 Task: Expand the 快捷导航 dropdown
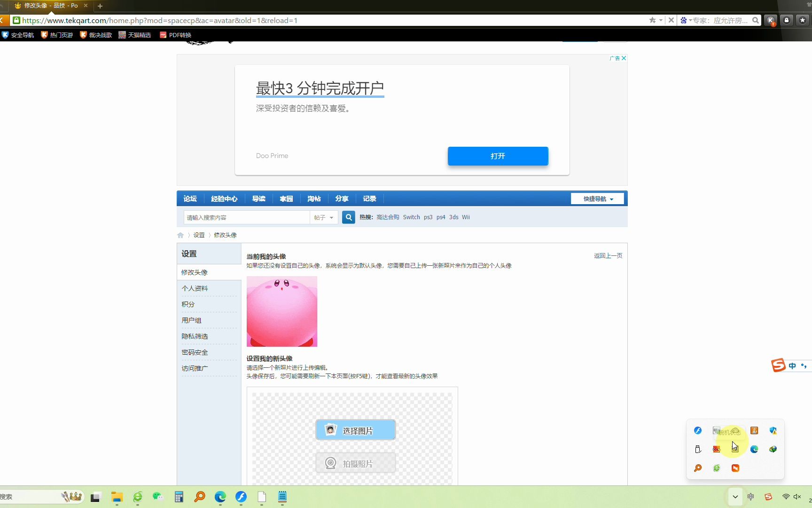[598, 199]
